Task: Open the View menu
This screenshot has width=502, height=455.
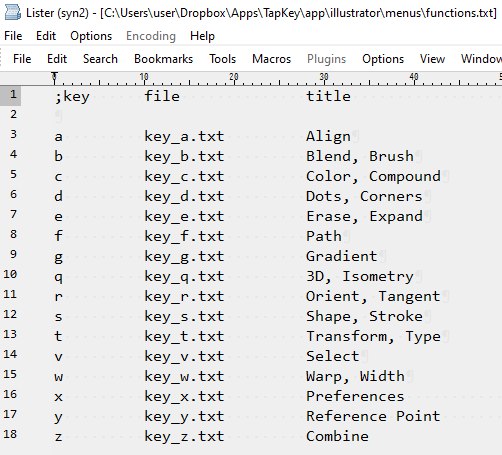Action: point(432,59)
